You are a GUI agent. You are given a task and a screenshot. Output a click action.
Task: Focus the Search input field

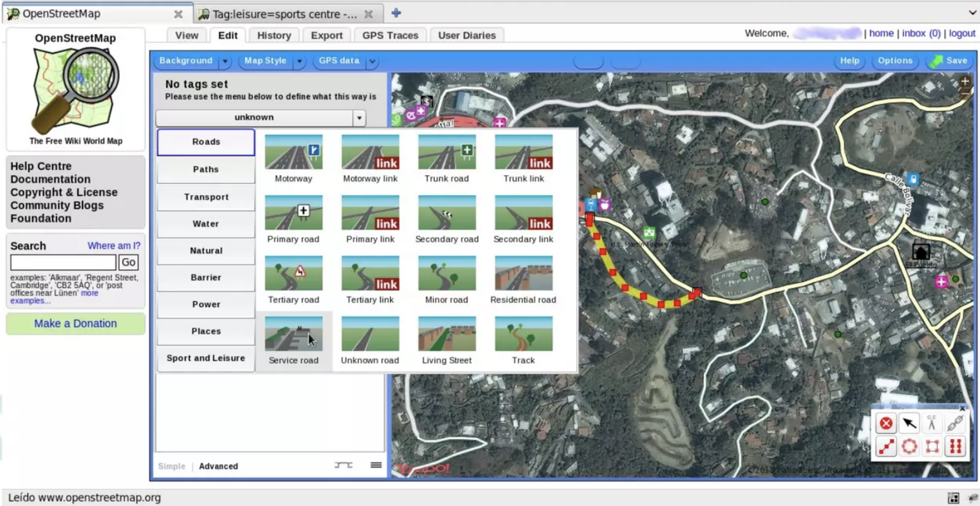tap(63, 262)
